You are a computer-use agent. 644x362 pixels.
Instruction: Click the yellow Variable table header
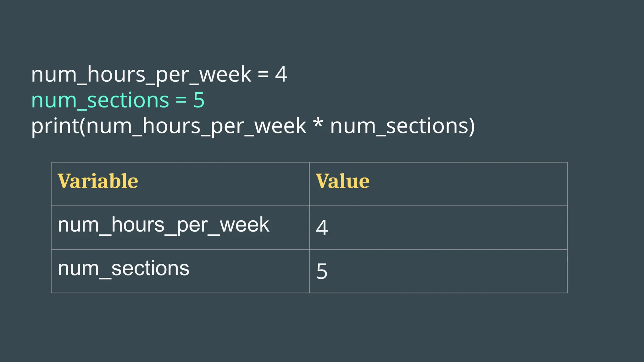(98, 181)
